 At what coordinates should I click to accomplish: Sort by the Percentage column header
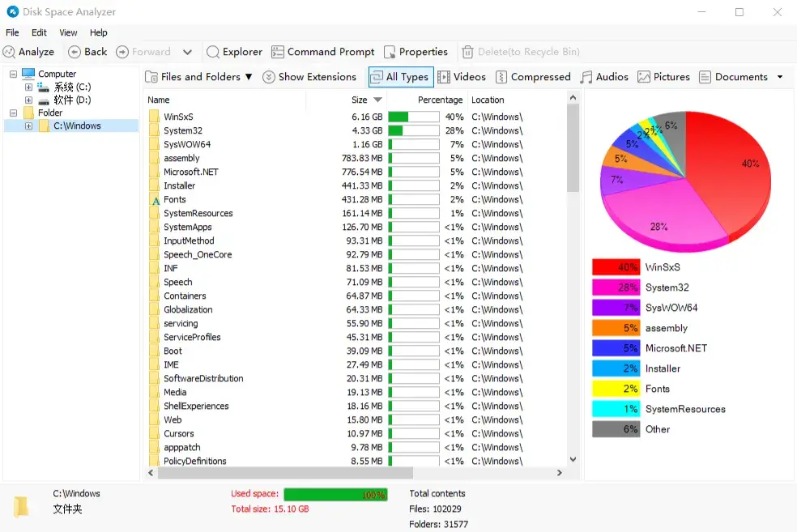[440, 100]
